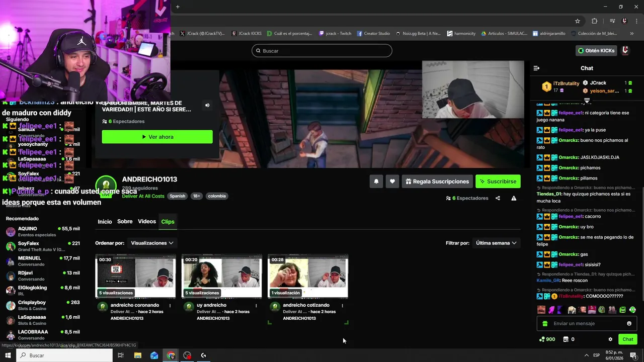Open the Windows notification center icon
The width and height of the screenshot is (644, 362).
point(633,355)
